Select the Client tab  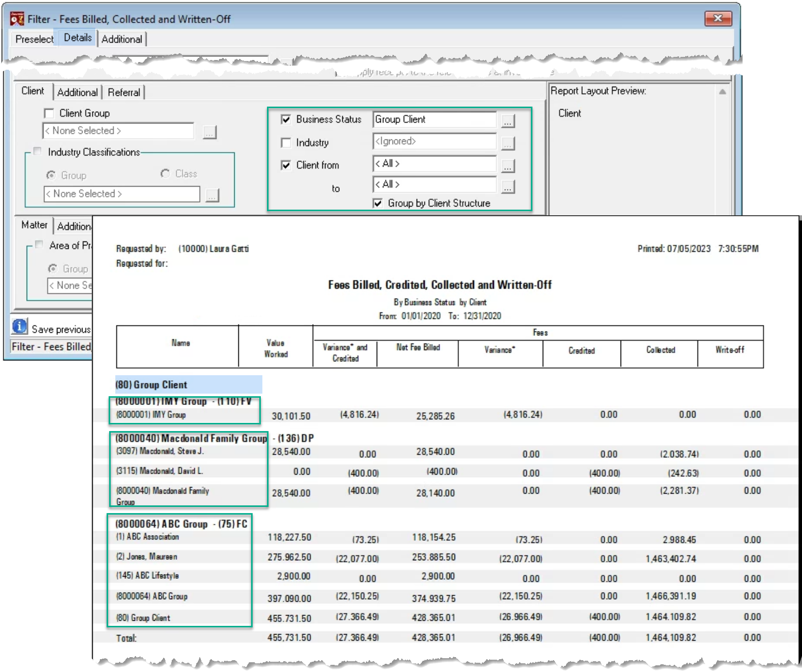click(x=33, y=91)
